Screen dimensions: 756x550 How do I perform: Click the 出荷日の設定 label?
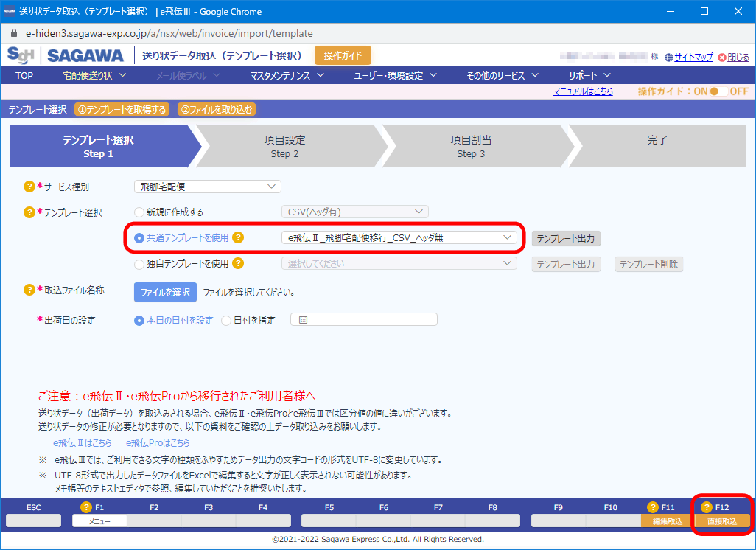(70, 321)
